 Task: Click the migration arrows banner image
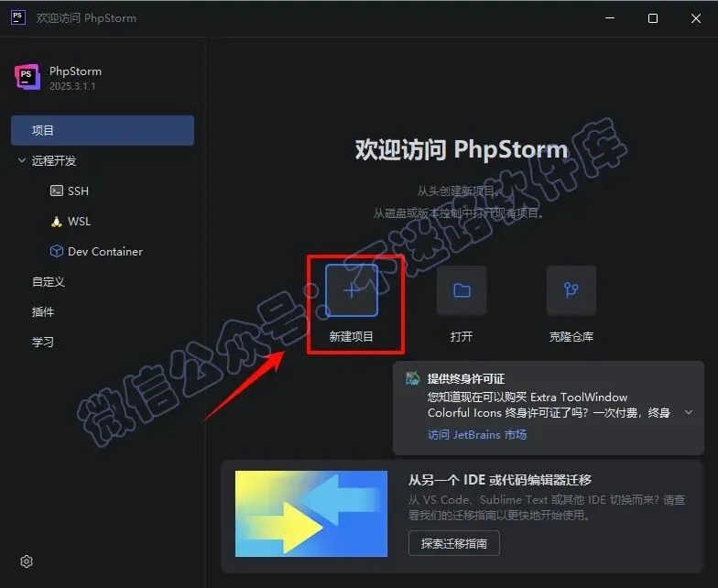tap(311, 514)
